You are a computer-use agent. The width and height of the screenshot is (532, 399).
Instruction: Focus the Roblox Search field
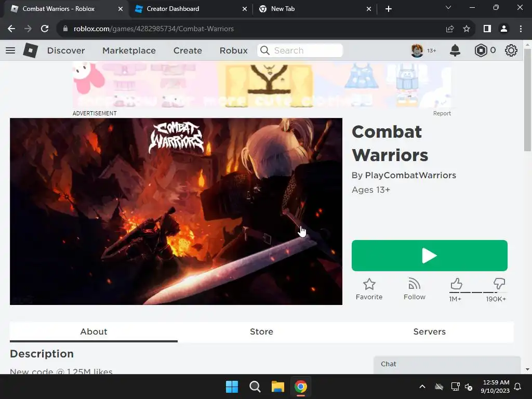click(300, 50)
